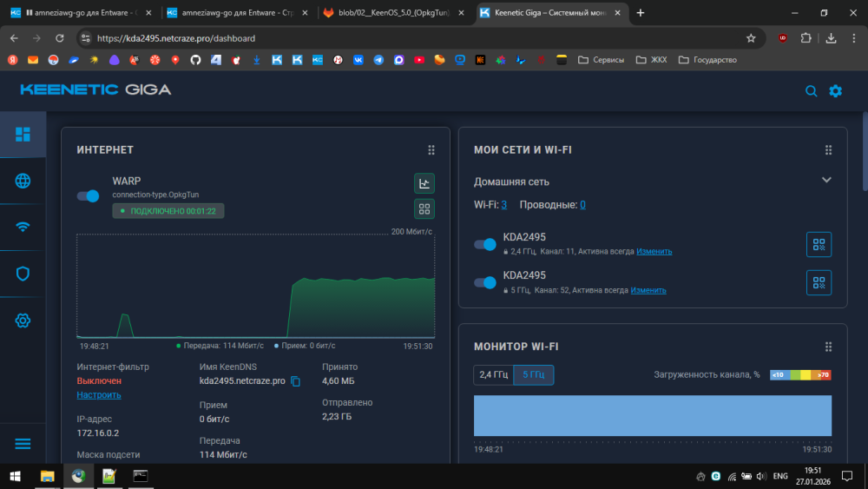Click the search magnifier in header

tap(811, 91)
